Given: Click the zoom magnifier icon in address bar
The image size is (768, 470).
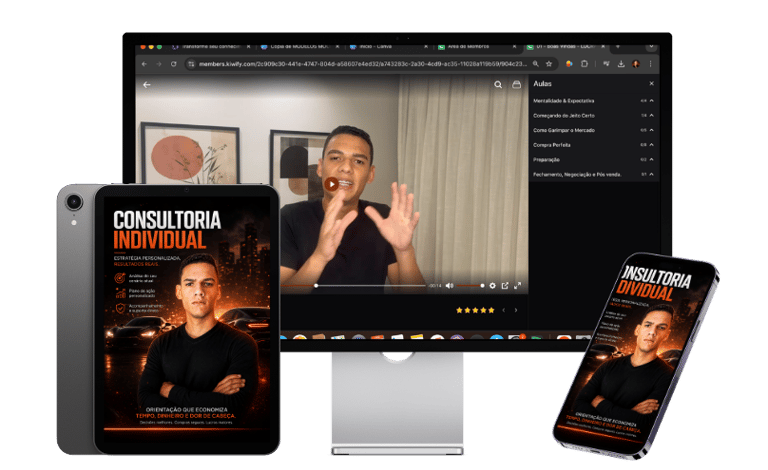Looking at the screenshot, I should 536,64.
